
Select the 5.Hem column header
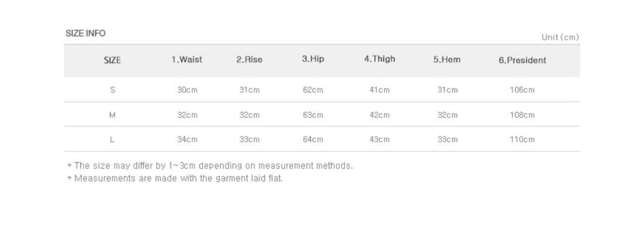[x=447, y=59]
